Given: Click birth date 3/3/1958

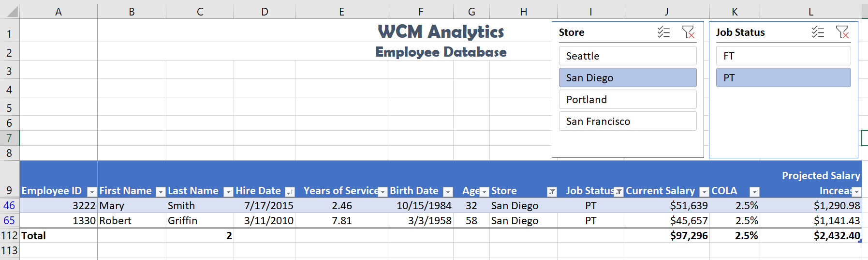Looking at the screenshot, I should point(421,220).
